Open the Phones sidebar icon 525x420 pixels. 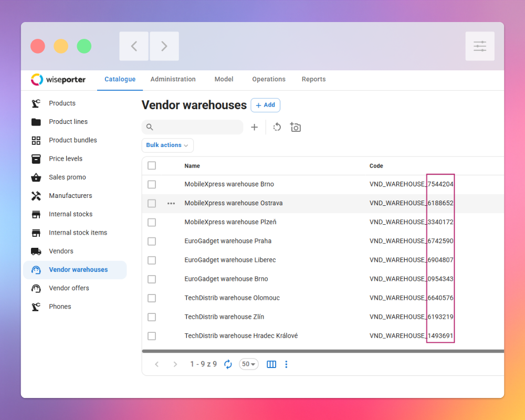tap(36, 307)
